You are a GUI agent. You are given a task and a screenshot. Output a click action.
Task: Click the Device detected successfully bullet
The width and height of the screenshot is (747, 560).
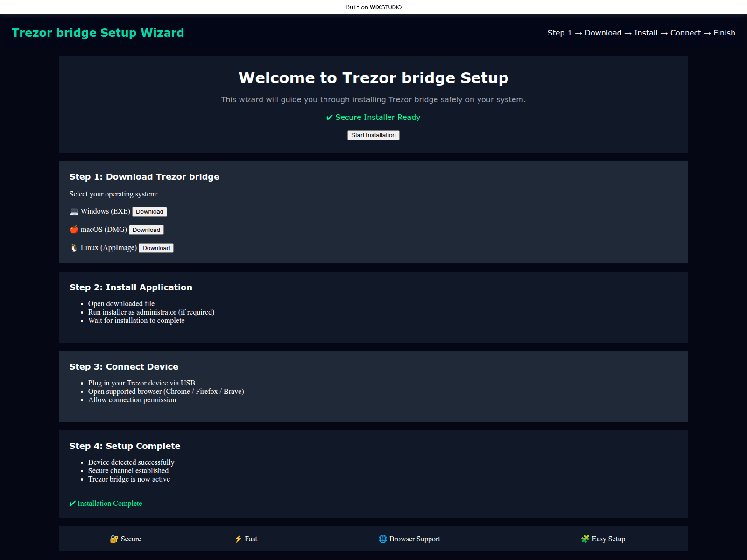point(131,462)
